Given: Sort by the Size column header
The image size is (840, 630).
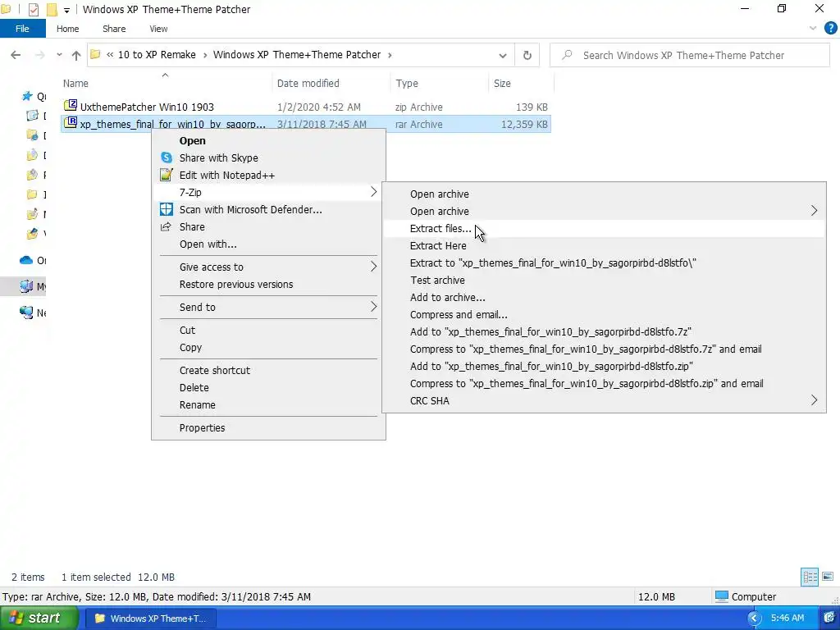Looking at the screenshot, I should (x=521, y=83).
